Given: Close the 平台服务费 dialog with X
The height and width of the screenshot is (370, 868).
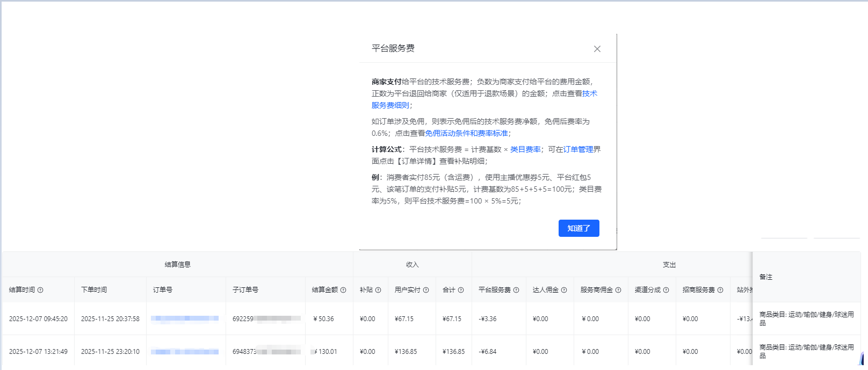Looking at the screenshot, I should [597, 49].
